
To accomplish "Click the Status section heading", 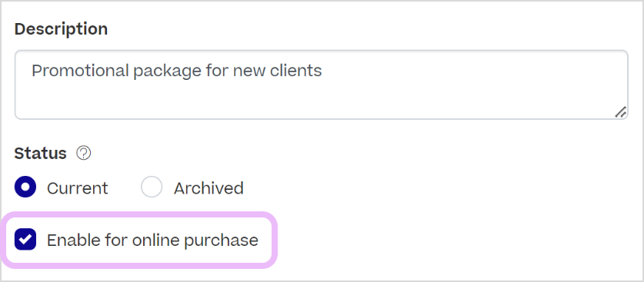I will tap(40, 154).
